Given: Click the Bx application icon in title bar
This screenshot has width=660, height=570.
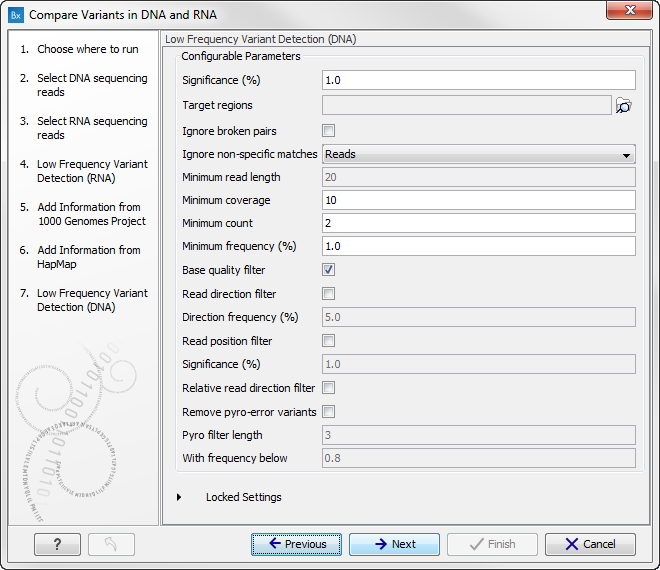Looking at the screenshot, I should click(16, 15).
